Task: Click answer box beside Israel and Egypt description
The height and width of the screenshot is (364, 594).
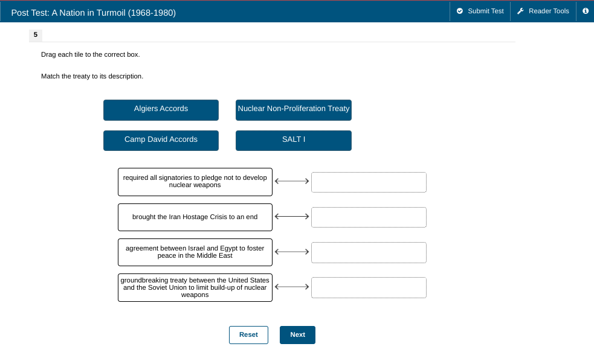Action: (369, 252)
